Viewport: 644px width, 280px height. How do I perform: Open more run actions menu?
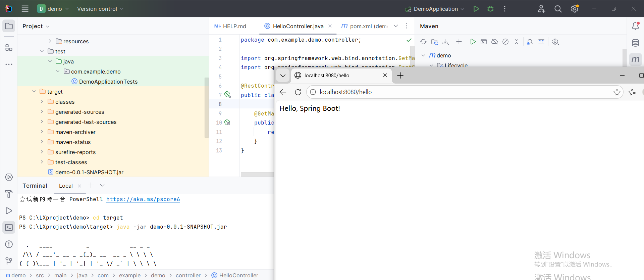tap(504, 9)
